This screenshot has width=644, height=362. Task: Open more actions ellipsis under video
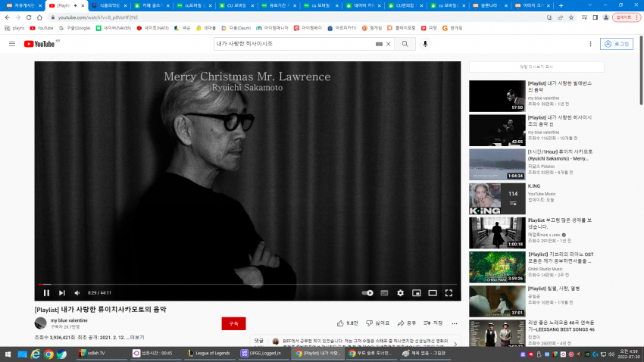click(x=455, y=323)
